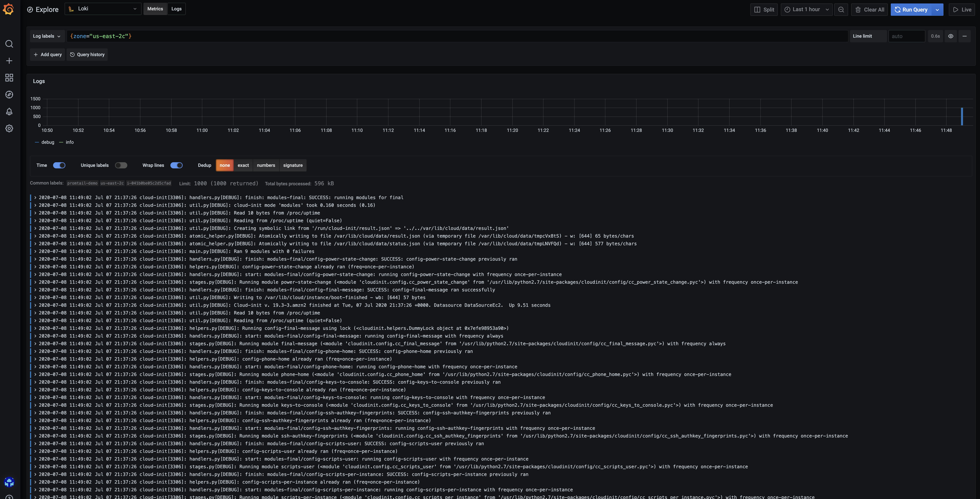The width and height of the screenshot is (980, 499).
Task: Click the Line limit input field
Action: click(x=907, y=36)
